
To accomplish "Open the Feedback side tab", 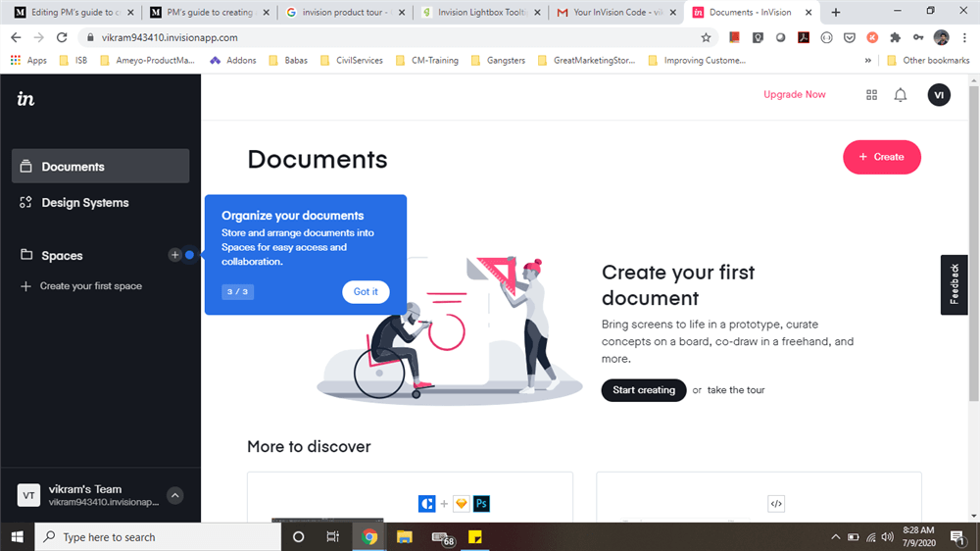I will pyautogui.click(x=954, y=284).
